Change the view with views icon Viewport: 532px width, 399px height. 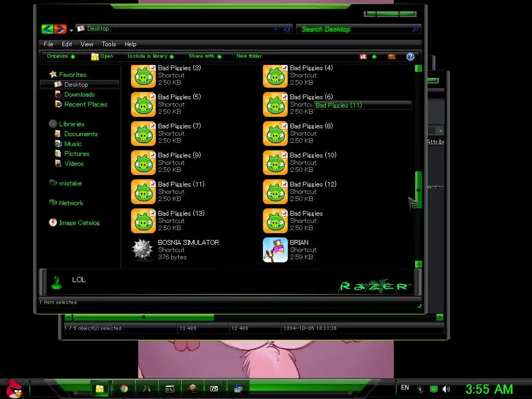(363, 57)
